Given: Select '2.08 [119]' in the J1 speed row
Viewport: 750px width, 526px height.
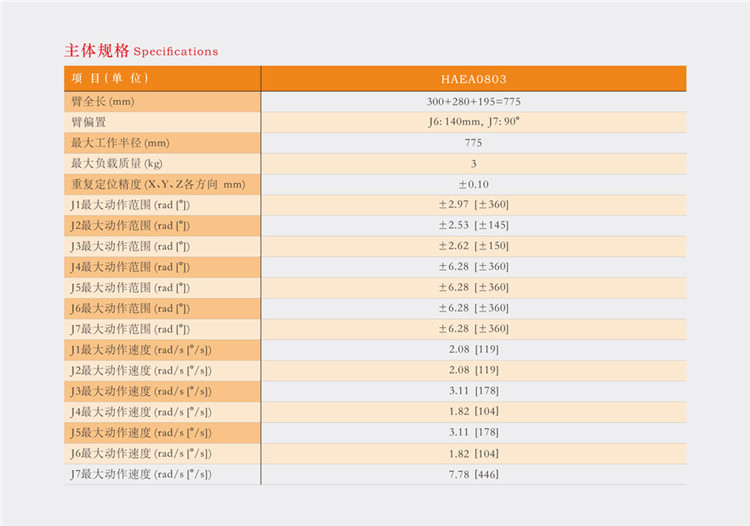Looking at the screenshot, I should (x=474, y=350).
